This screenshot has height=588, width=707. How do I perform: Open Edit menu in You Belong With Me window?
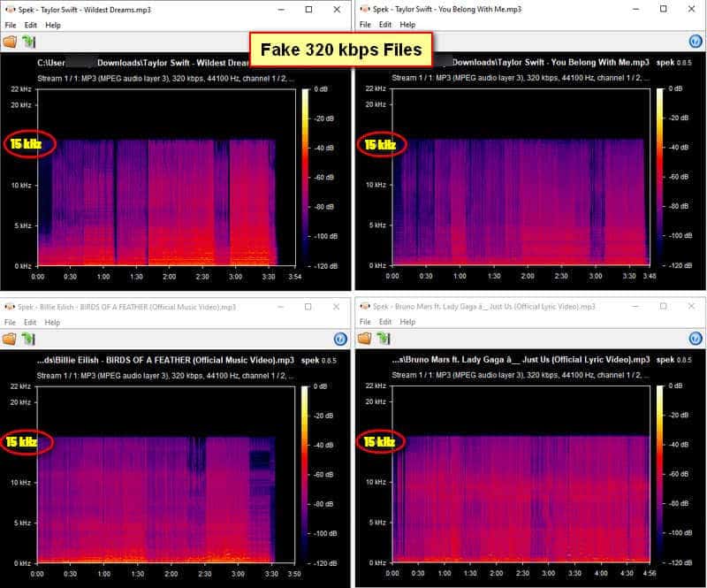pos(385,25)
